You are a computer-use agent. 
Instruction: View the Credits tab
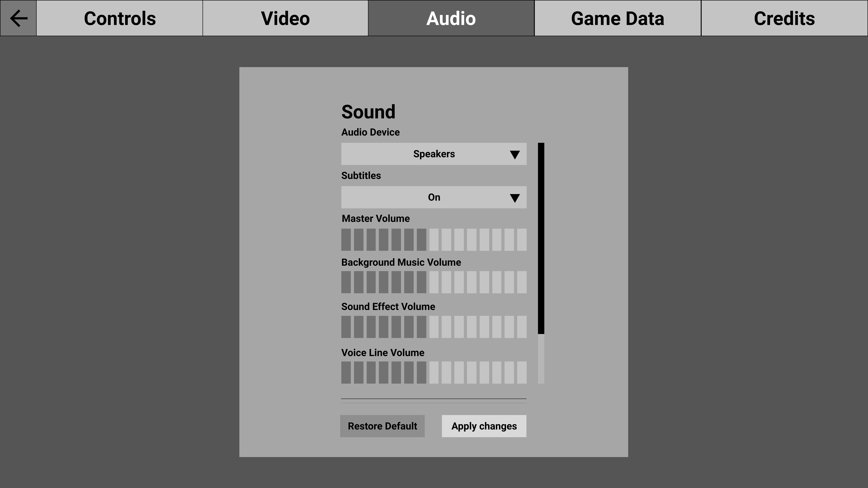point(784,18)
